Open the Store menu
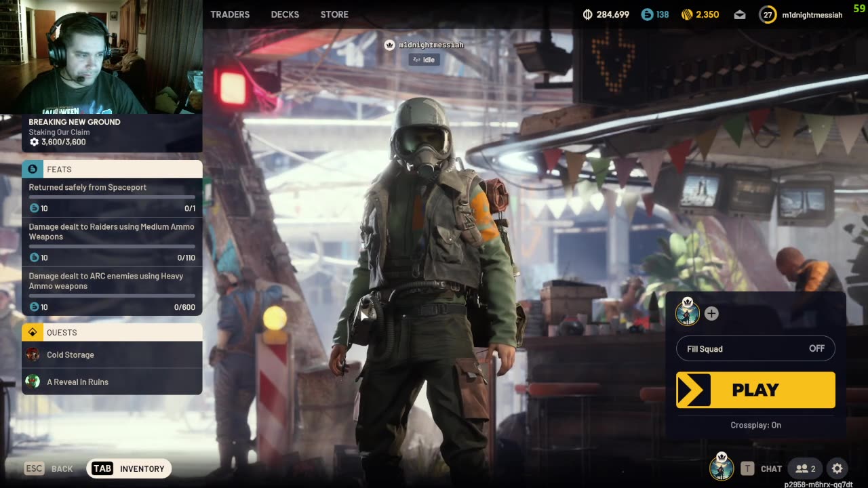This screenshot has width=868, height=488. pos(334,14)
